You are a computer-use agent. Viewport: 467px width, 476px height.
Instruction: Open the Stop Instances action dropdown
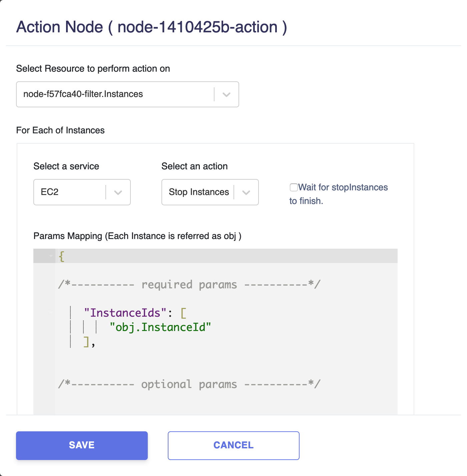point(210,192)
